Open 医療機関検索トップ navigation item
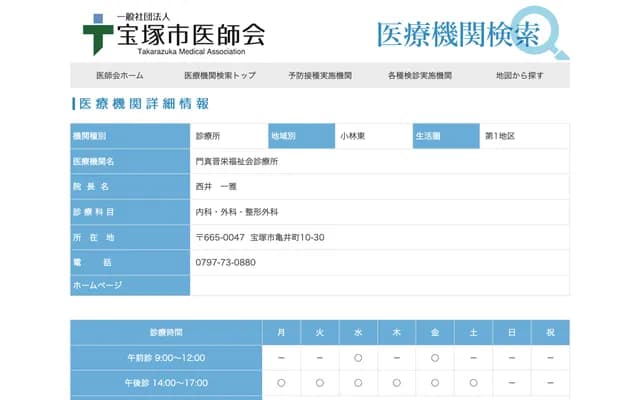Image resolution: width=640 pixels, height=400 pixels. [220, 76]
